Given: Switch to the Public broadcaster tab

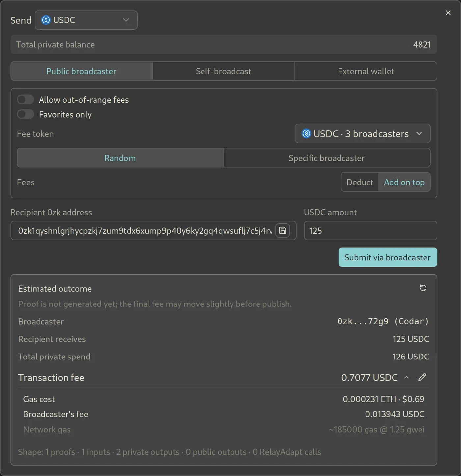Looking at the screenshot, I should click(x=82, y=71).
